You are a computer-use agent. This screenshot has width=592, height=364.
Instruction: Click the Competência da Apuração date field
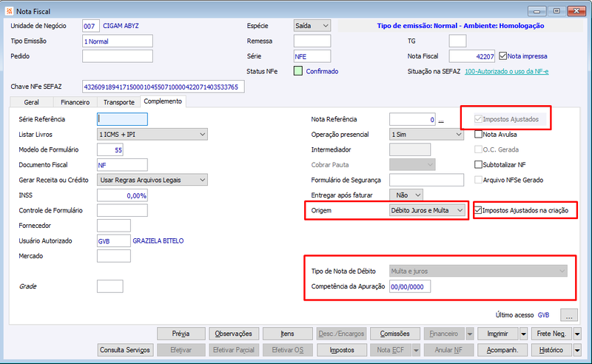(410, 286)
